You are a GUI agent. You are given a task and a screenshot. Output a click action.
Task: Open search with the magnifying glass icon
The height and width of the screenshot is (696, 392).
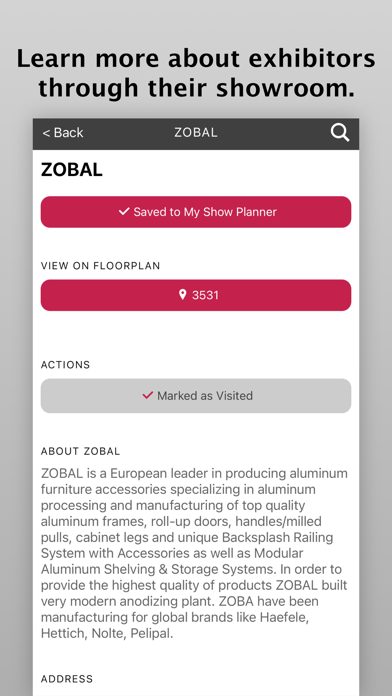(x=340, y=133)
